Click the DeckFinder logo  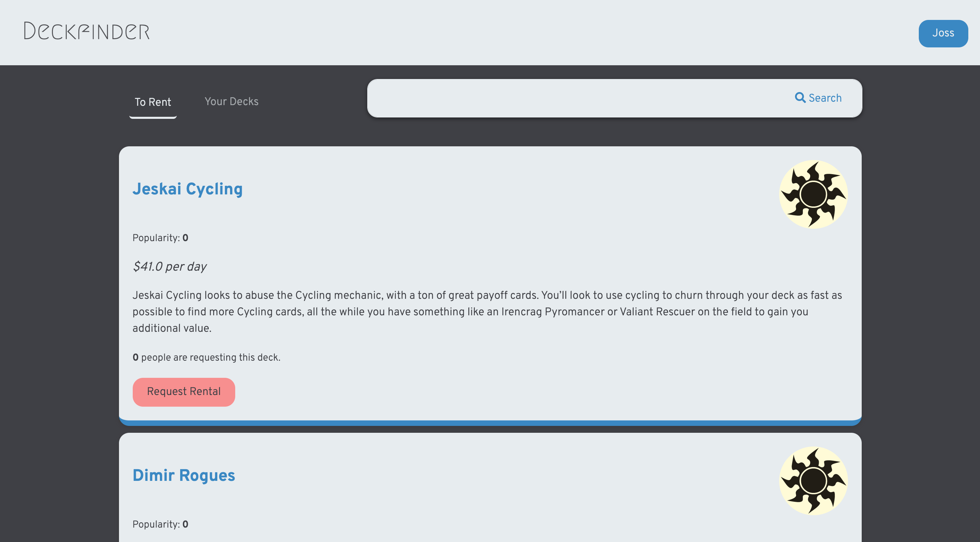pos(87,31)
